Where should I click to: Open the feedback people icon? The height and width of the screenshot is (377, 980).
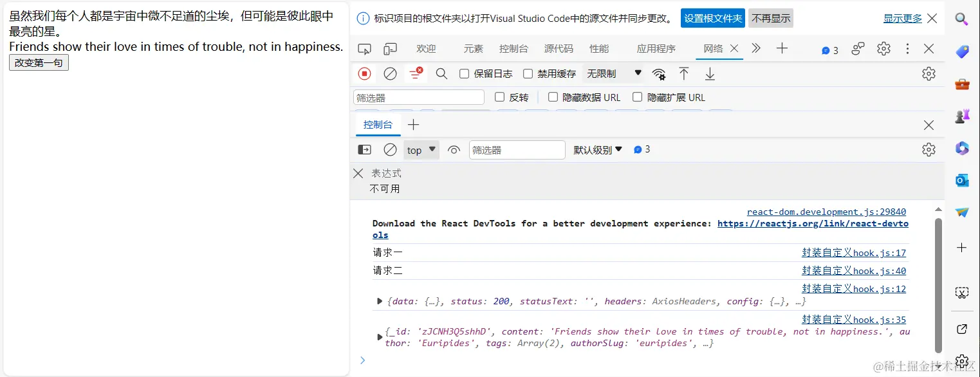[x=858, y=49]
